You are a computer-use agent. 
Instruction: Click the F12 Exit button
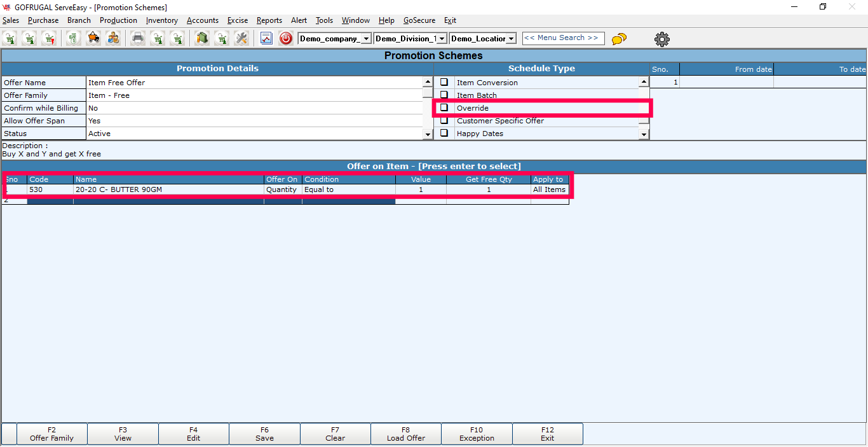pos(548,434)
